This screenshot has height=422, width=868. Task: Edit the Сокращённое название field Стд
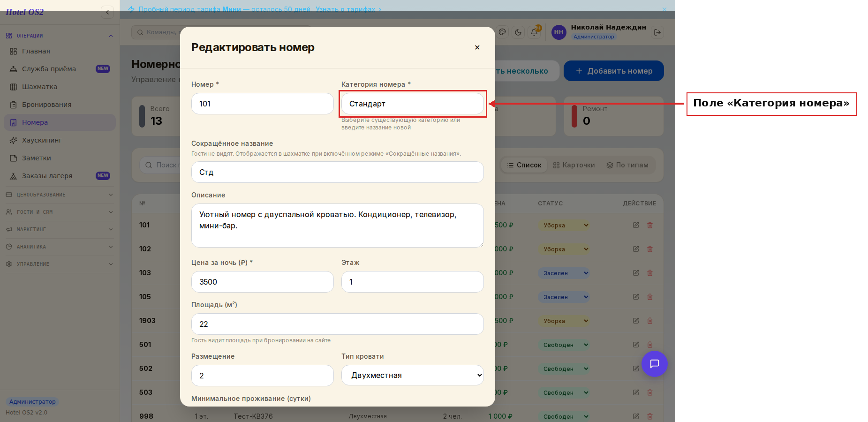[x=338, y=172]
